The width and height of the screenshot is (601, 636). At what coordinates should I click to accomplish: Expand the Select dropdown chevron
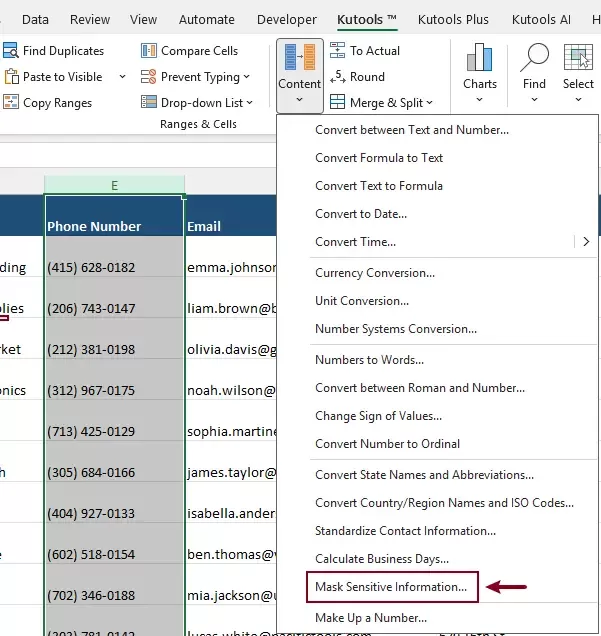[x=578, y=100]
